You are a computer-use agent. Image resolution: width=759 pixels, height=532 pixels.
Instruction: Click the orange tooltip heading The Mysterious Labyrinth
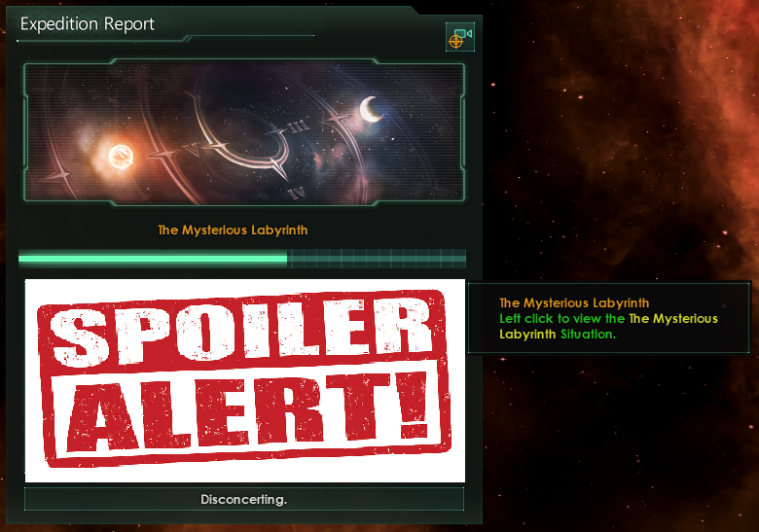[x=574, y=303]
